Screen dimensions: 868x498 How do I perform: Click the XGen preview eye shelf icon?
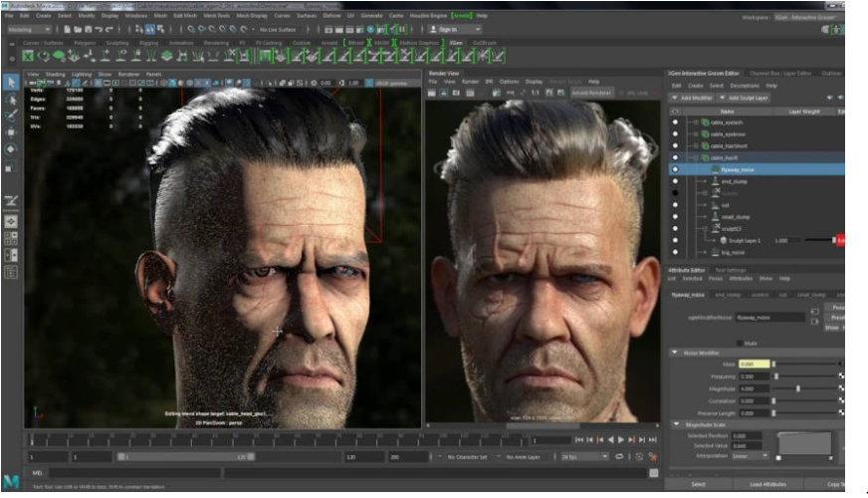[43, 56]
